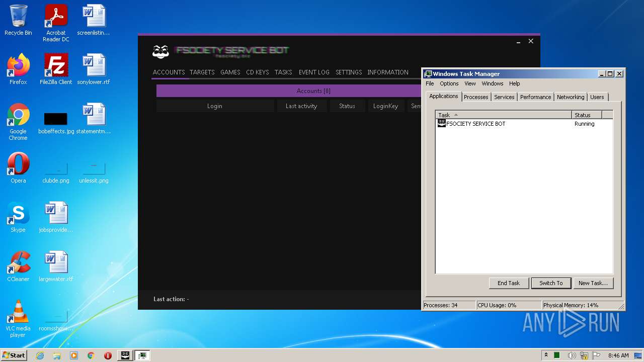Screen dimensions: 644x362
Task: Switch to Networking tab in Task Manager
Action: pyautogui.click(x=571, y=97)
